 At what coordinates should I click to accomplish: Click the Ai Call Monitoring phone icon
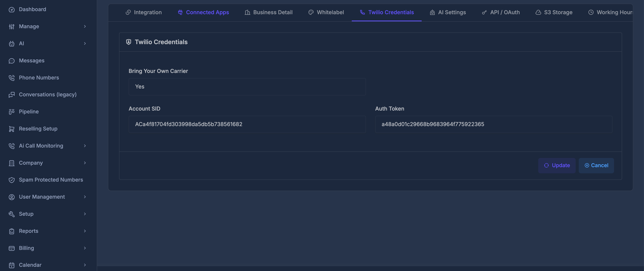[x=12, y=146]
